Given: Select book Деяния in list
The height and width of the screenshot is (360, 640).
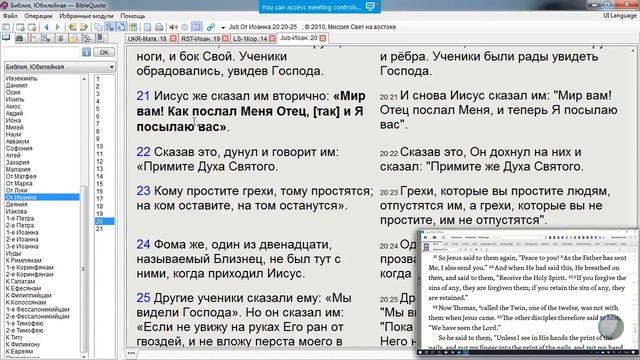Looking at the screenshot, I should click(x=16, y=204).
